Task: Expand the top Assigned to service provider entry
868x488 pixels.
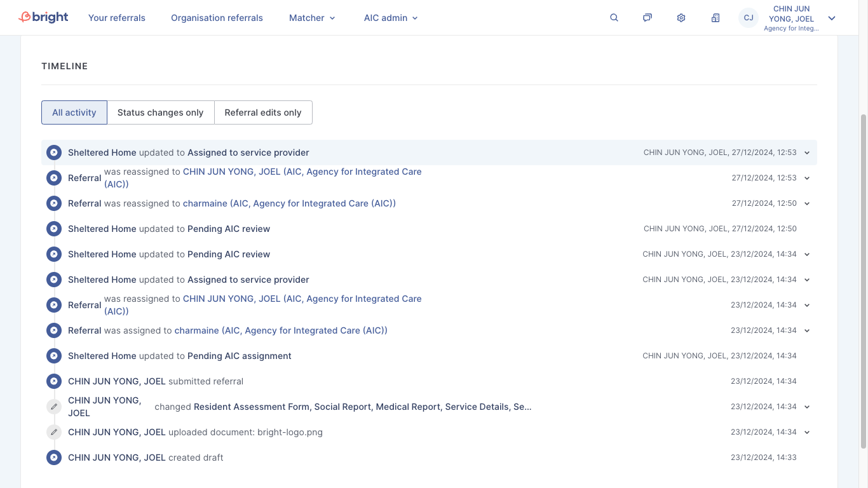Action: pyautogui.click(x=807, y=152)
